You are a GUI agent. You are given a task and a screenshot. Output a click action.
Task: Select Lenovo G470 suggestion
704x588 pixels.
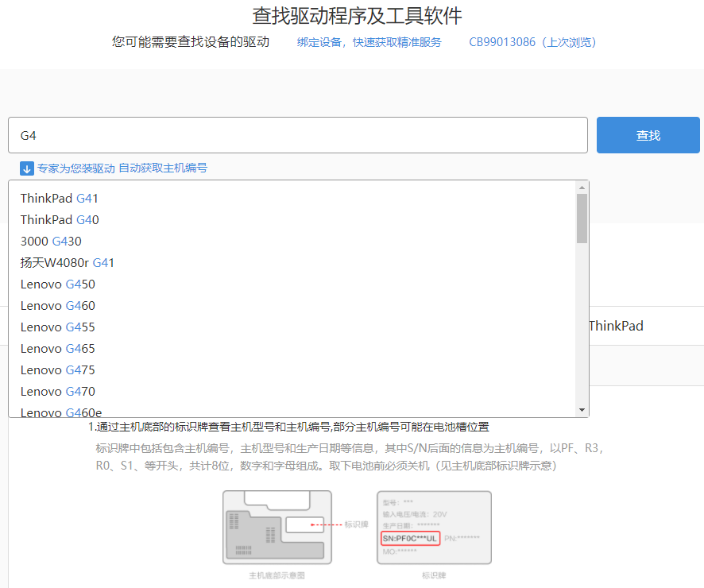58,393
